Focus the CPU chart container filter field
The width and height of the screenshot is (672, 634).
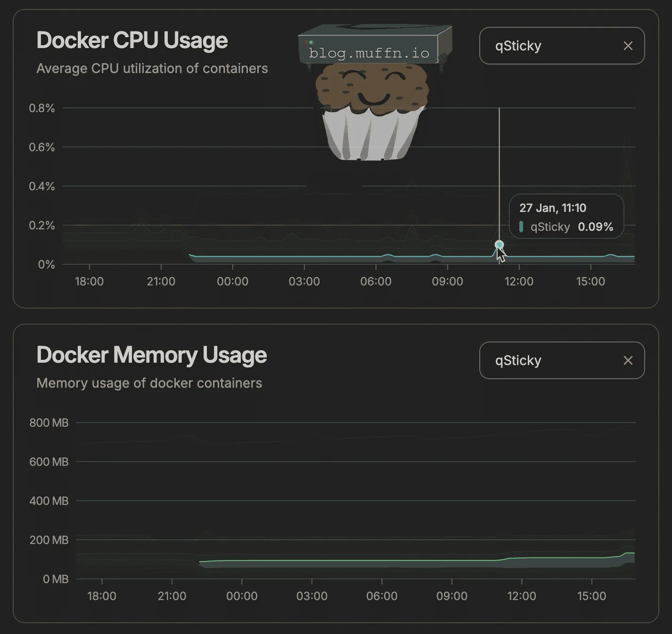click(x=551, y=46)
